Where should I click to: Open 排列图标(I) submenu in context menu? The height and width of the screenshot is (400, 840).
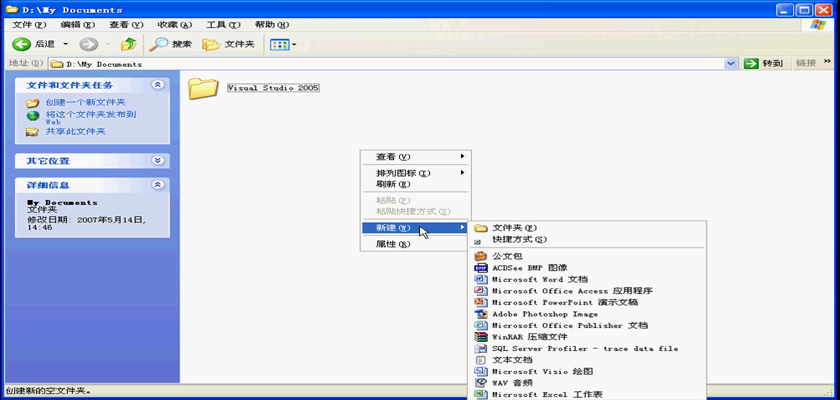click(x=415, y=173)
